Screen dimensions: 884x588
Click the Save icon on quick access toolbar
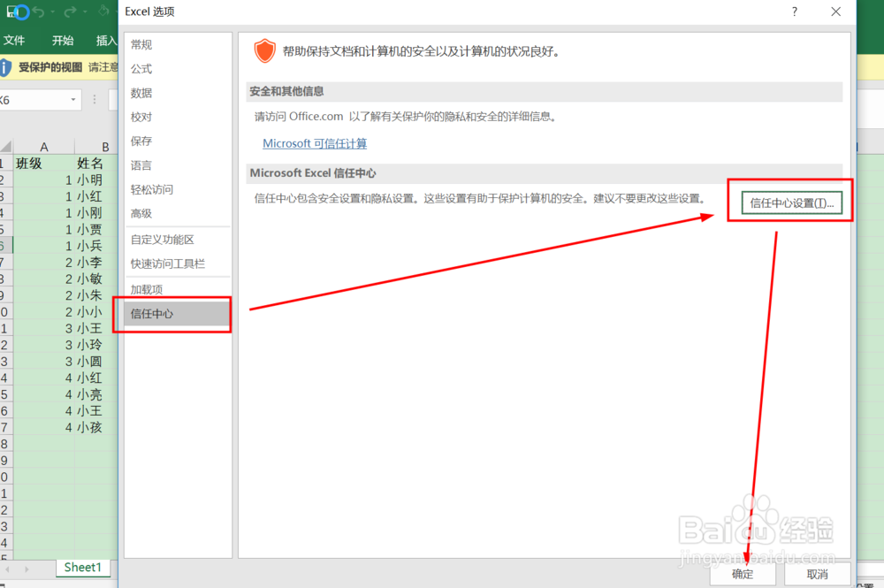click(x=11, y=11)
